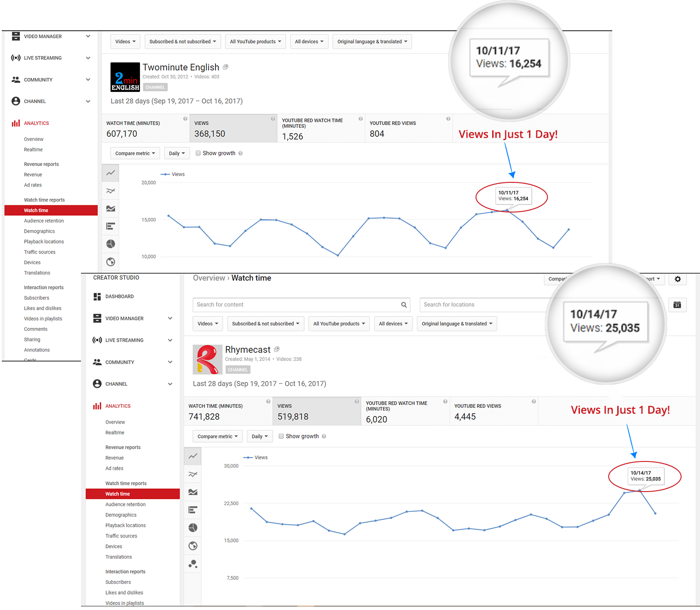Open Subscribed & not subscribed dropdown, Rhymecast panel
700x610 pixels.
coord(266,324)
